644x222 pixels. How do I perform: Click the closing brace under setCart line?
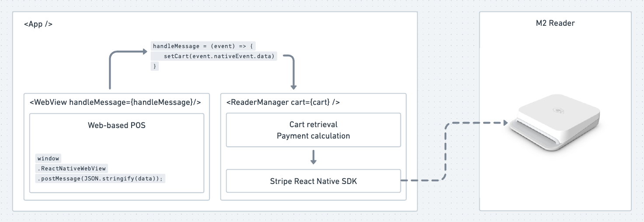pyautogui.click(x=154, y=66)
